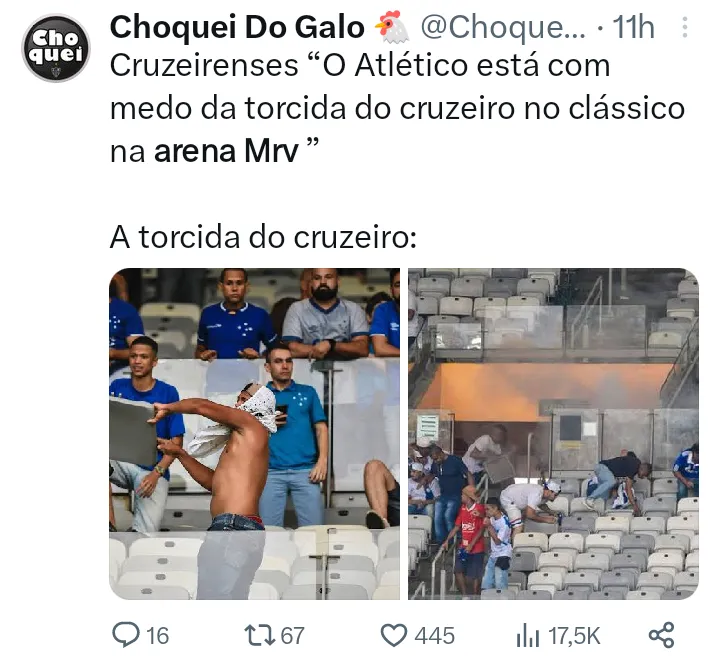Click the share icon
720x662 pixels.
(661, 635)
